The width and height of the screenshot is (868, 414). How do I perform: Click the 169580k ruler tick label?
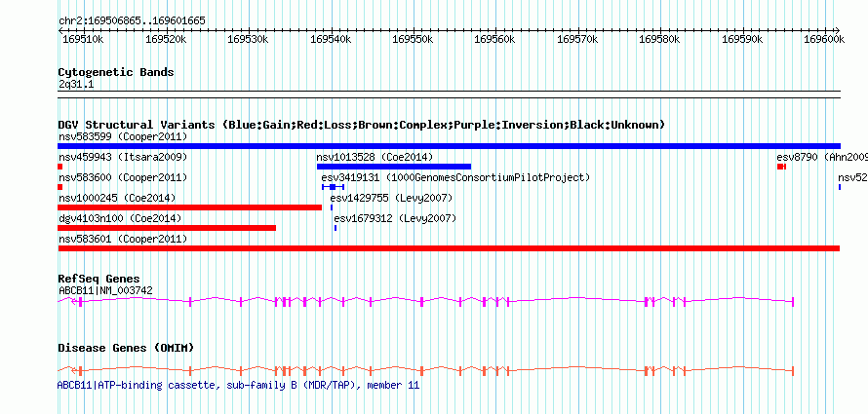click(x=660, y=39)
